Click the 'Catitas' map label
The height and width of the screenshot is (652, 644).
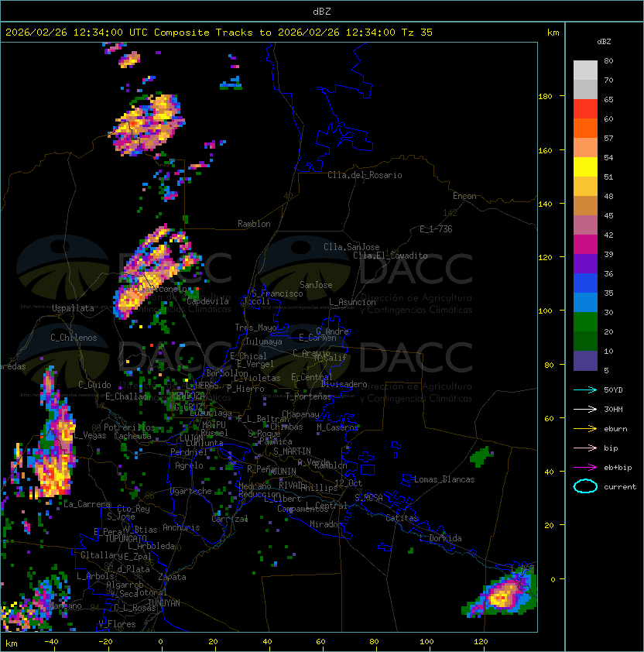[402, 518]
